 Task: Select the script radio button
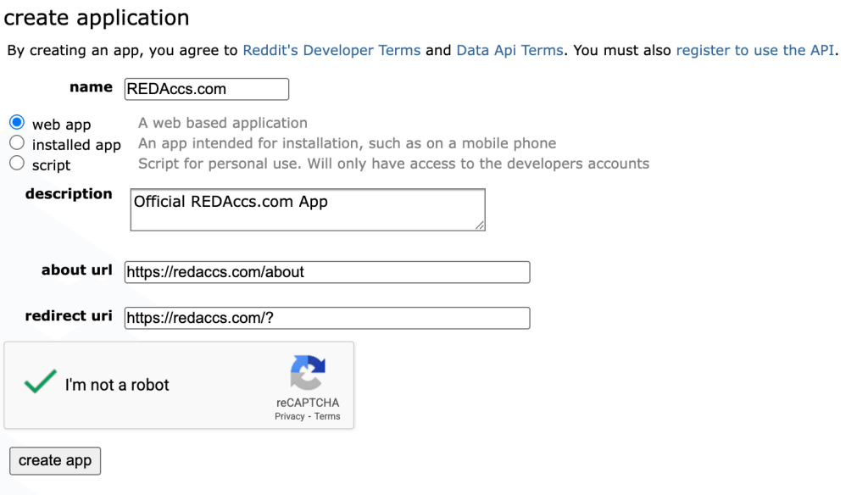[x=17, y=163]
